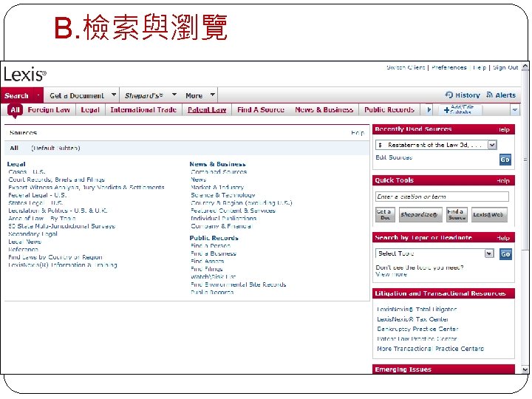The height and width of the screenshot is (399, 532).
Task: Open Company & Financial link
Action: (x=222, y=226)
